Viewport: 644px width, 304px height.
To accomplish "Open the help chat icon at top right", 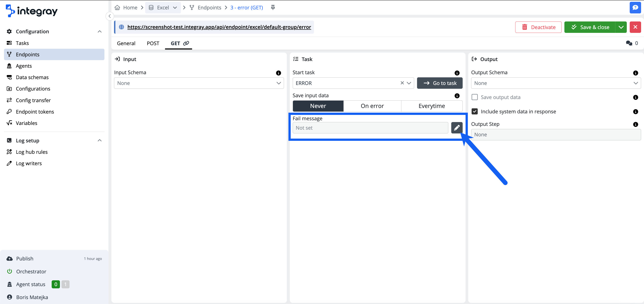I will point(635,8).
